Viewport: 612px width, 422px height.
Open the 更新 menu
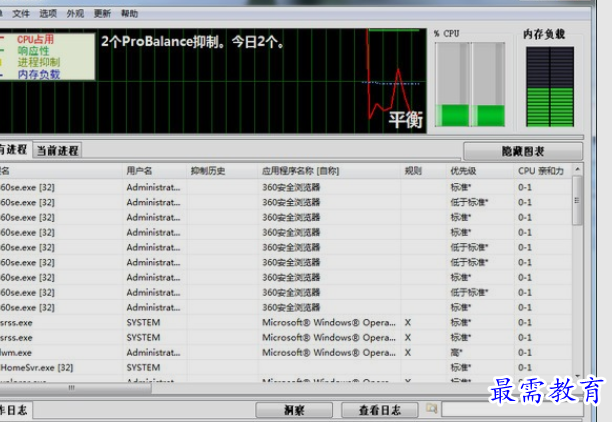click(x=102, y=14)
